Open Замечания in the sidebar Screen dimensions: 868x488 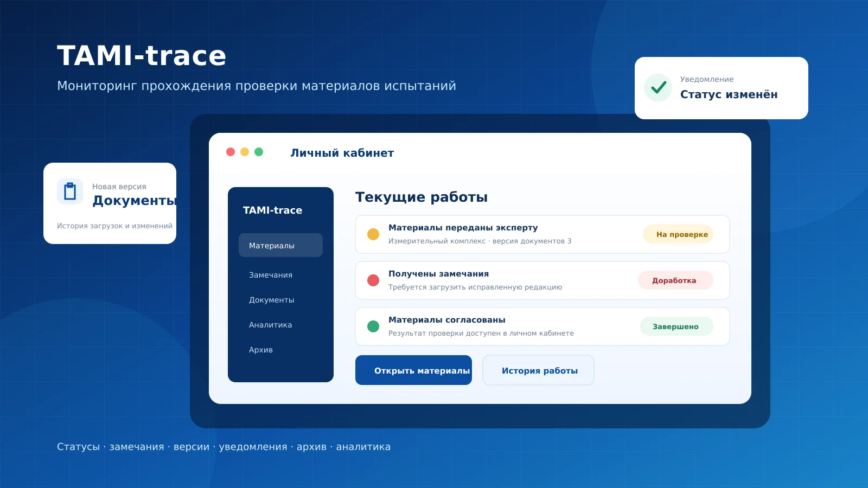pos(271,275)
